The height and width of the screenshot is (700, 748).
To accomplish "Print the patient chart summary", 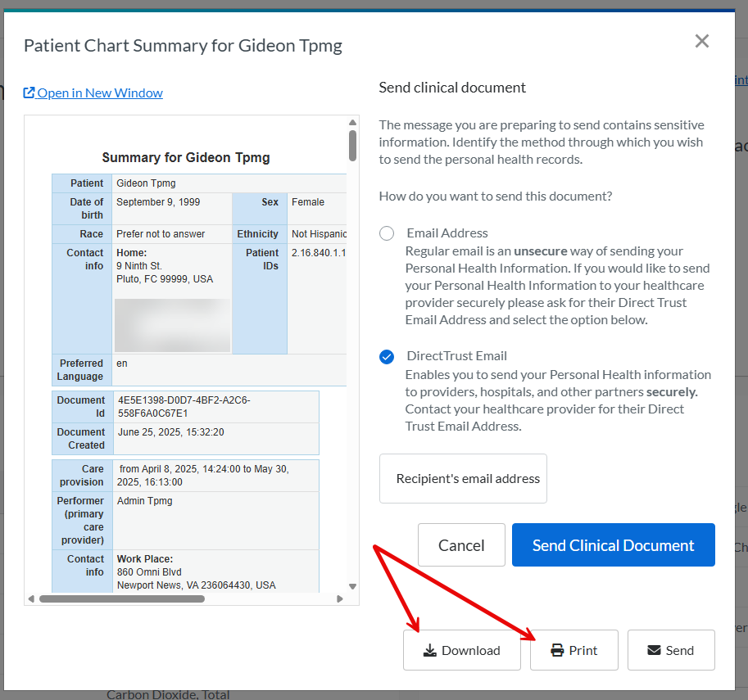I will coord(573,650).
